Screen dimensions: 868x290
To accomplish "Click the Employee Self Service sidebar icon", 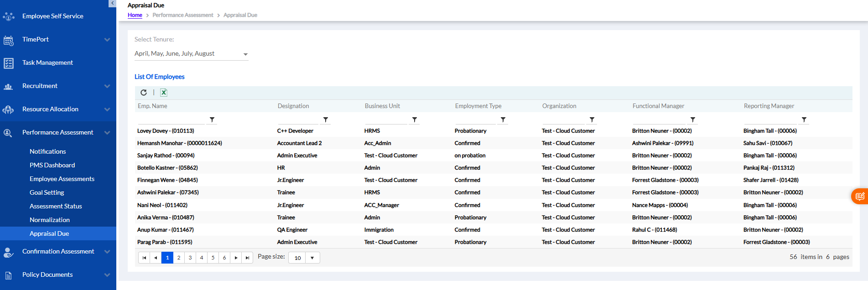I will pos(8,16).
